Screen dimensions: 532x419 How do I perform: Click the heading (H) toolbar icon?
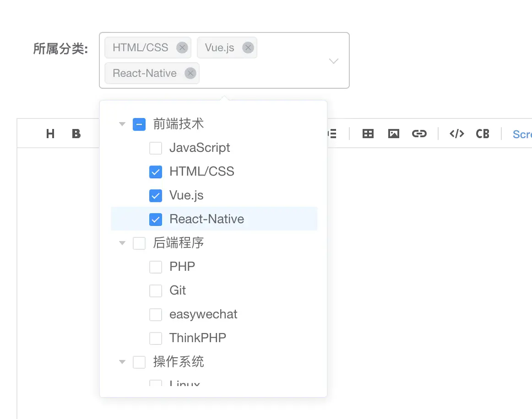50,134
